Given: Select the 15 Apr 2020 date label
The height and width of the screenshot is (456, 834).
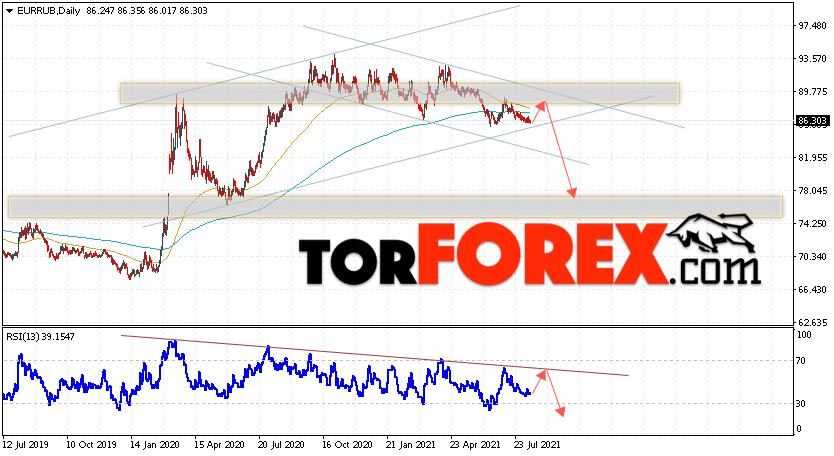Looking at the screenshot, I should (219, 444).
